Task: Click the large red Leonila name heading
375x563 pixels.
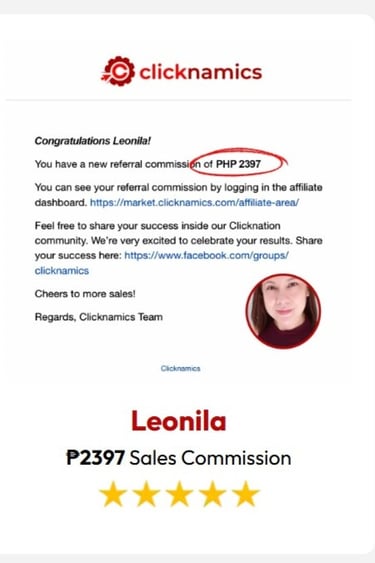Action: (179, 421)
